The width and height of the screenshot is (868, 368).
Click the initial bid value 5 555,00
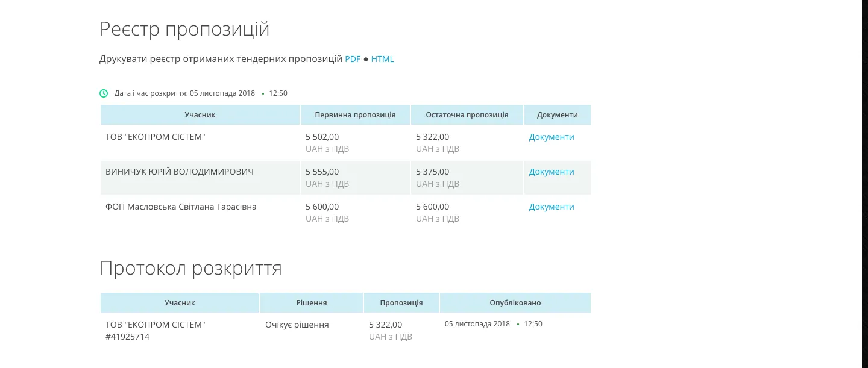[322, 172]
